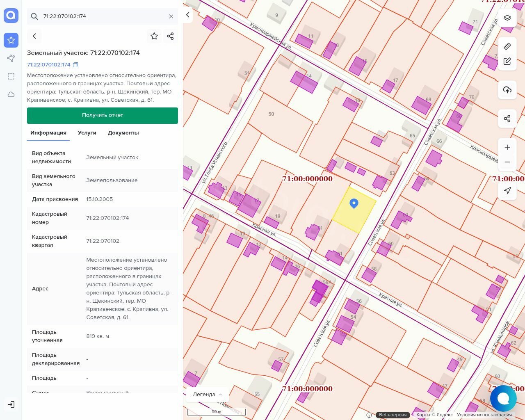Click the share icon on map toolbar
Screen dimensions: 525x420
click(507, 119)
